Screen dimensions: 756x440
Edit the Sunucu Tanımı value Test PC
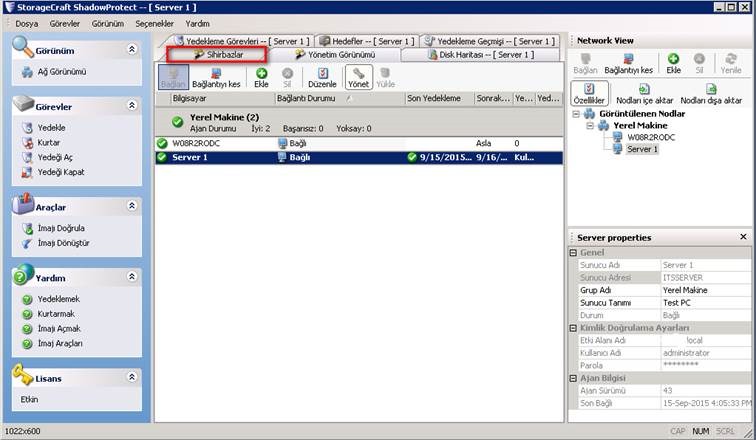coord(706,303)
